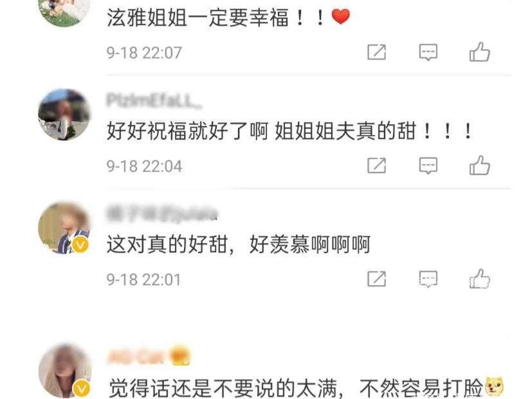532x399 pixels.
Task: Open blurred username above 好好祝福 comment
Action: point(154,101)
